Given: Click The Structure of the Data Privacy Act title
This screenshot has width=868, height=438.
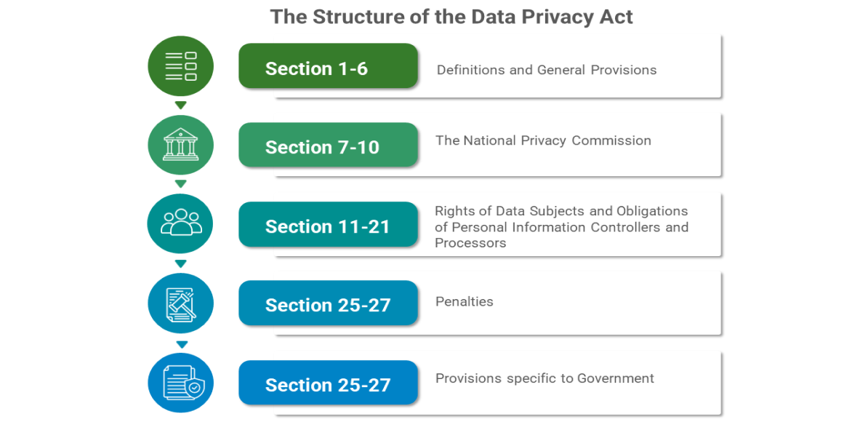Looking at the screenshot, I should 451,17.
